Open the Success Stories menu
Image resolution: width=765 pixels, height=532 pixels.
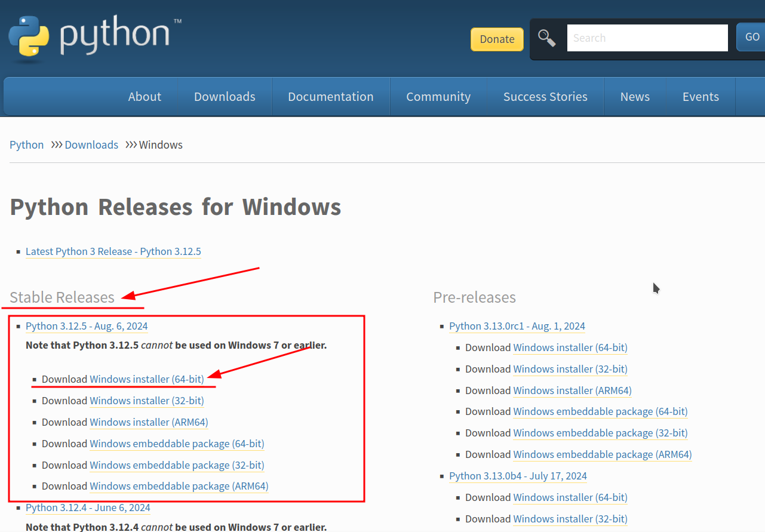click(x=545, y=97)
